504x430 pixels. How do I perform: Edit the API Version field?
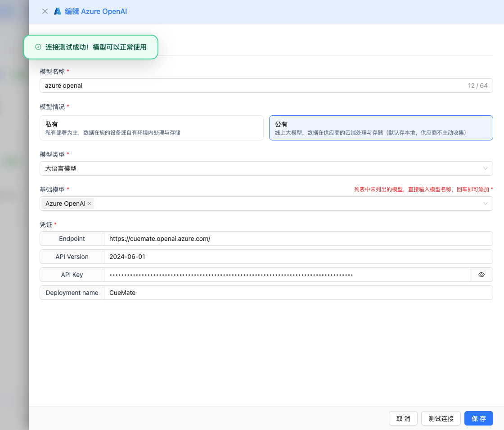[297, 257]
